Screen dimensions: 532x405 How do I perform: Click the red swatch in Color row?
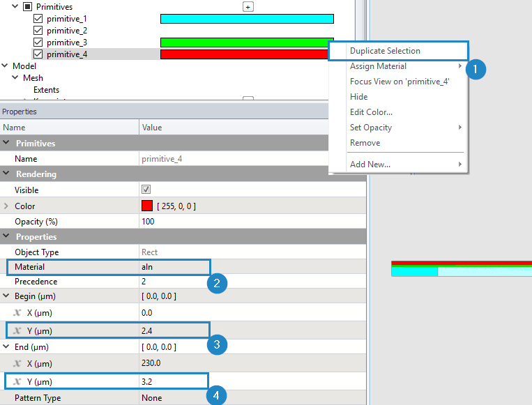147,206
